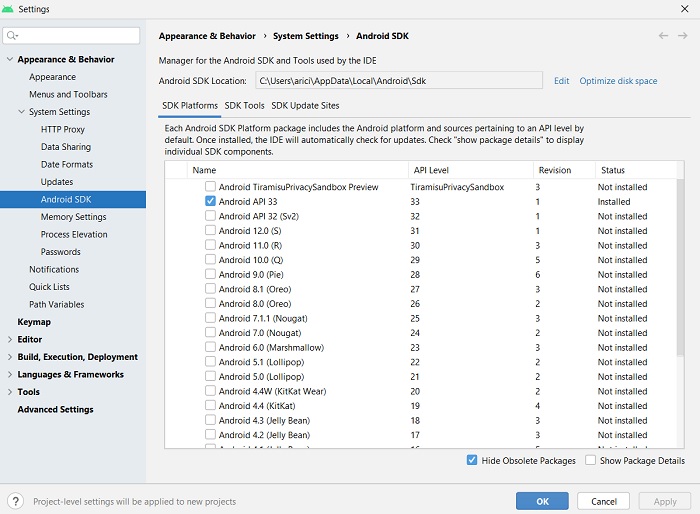Click Edit SDK location link

point(561,81)
